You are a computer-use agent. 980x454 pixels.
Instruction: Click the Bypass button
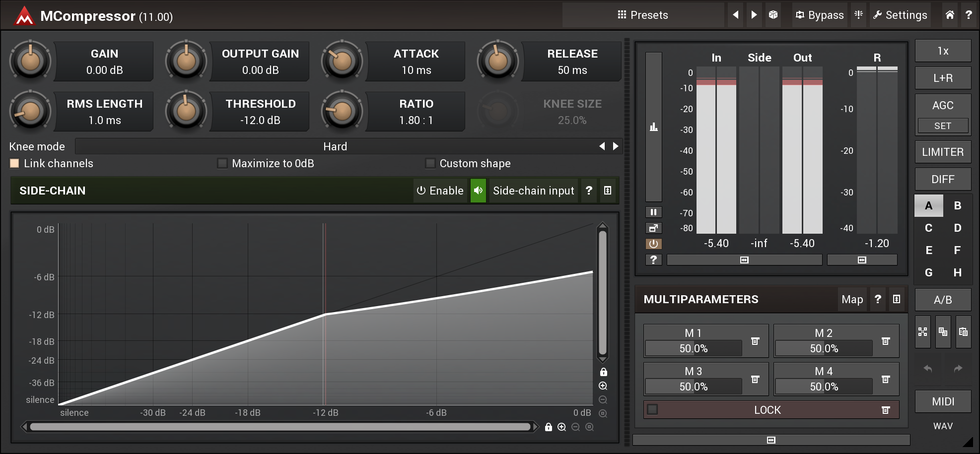[819, 15]
